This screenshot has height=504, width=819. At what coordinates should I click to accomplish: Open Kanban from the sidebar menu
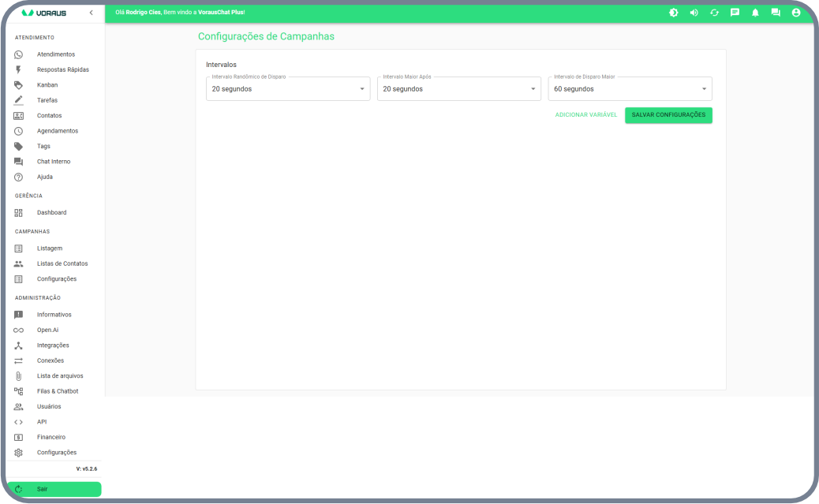point(47,85)
